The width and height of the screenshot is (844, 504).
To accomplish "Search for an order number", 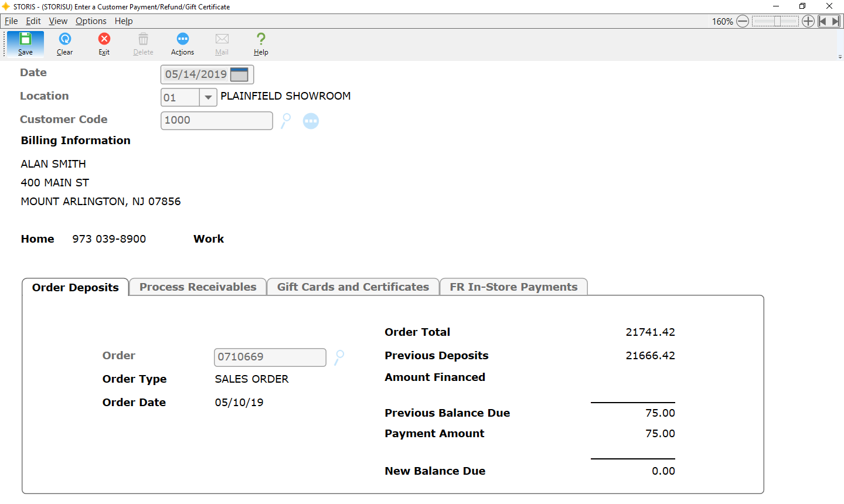I will click(339, 357).
